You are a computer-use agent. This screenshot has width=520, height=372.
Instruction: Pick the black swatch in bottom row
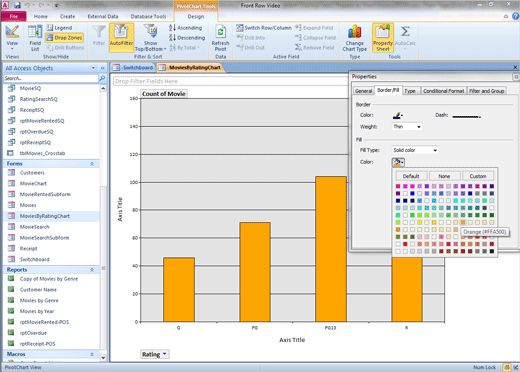[x=492, y=251]
